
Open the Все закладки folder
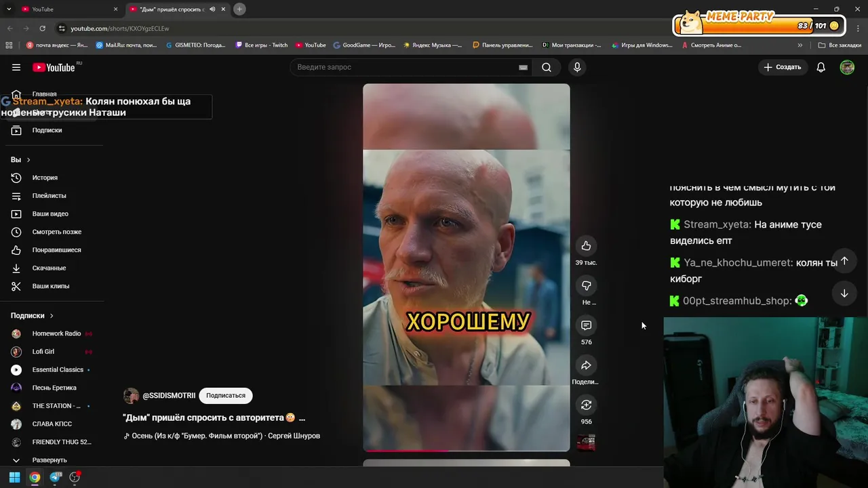[x=840, y=45]
